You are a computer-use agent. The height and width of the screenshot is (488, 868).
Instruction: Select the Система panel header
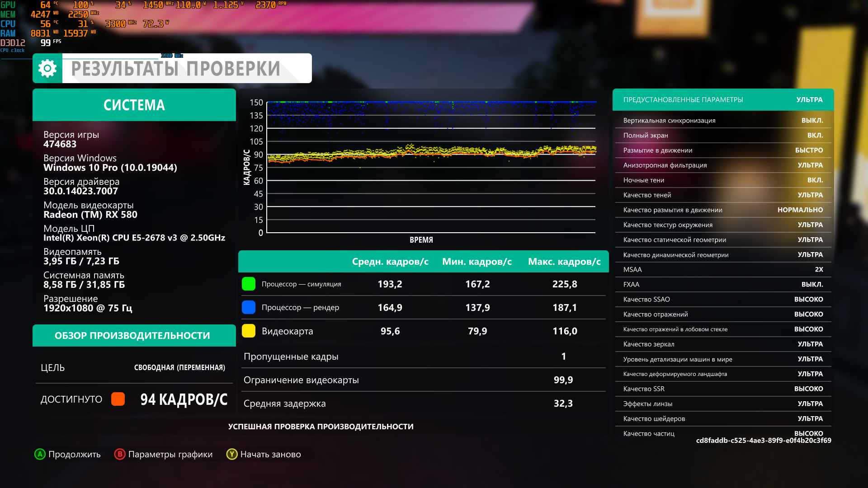pos(134,105)
